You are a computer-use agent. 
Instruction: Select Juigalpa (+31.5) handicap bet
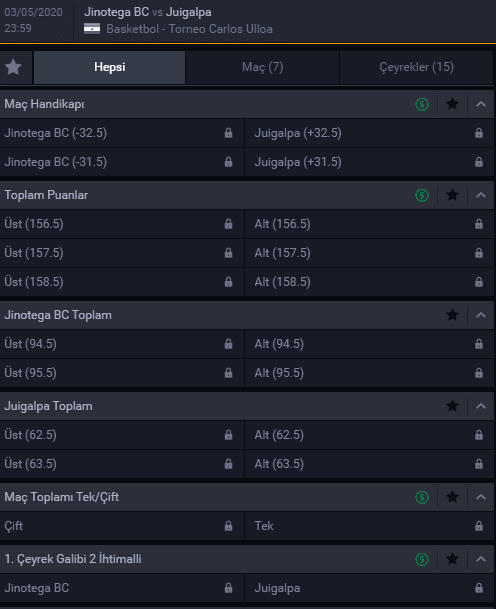click(369, 162)
